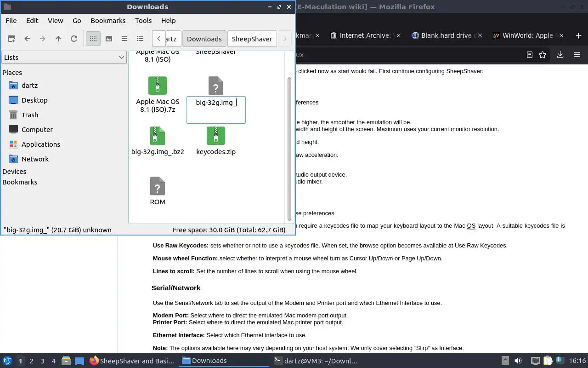Reload the Downloads folder
The image size is (588, 368).
tap(73, 39)
